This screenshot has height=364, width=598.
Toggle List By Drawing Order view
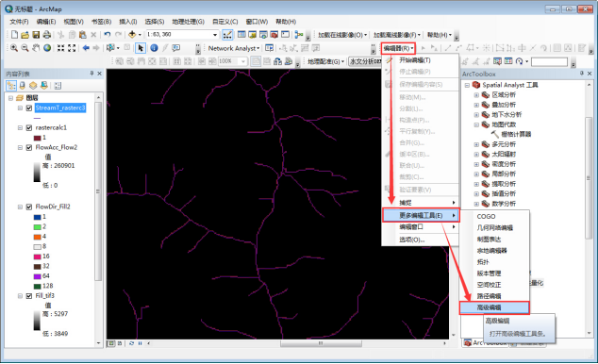11,86
